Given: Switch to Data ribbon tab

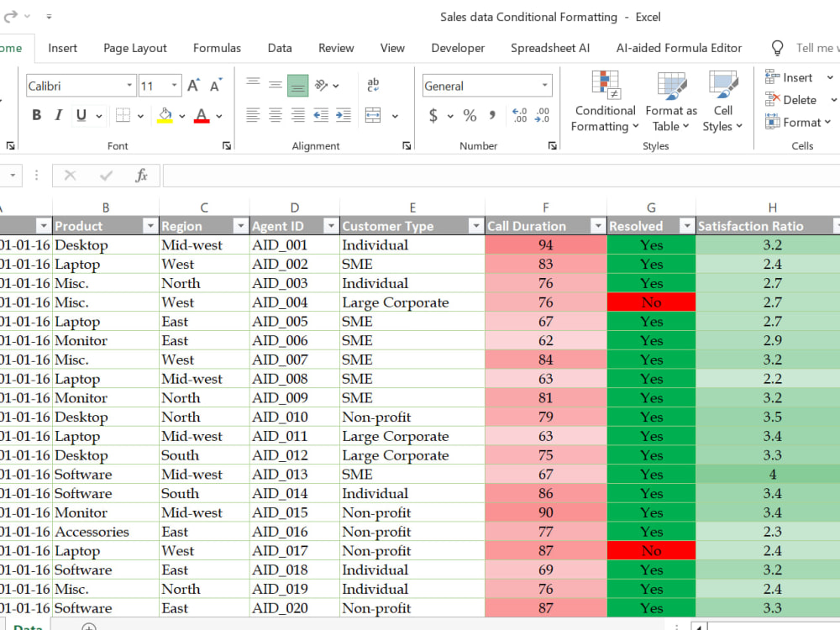Looking at the screenshot, I should click(x=280, y=48).
